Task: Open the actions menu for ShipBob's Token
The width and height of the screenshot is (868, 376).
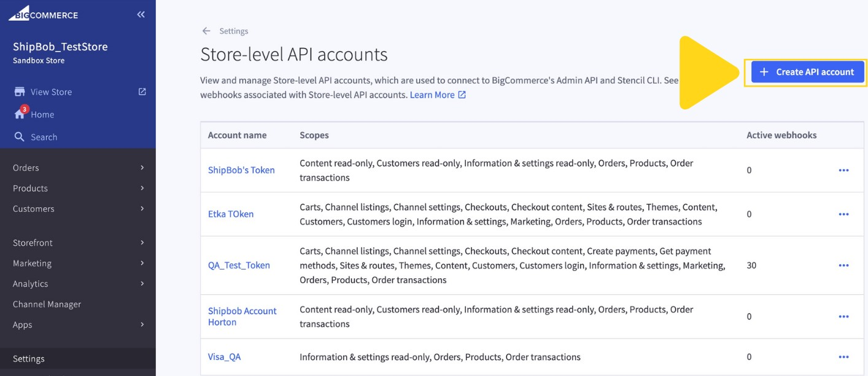Action: click(x=843, y=170)
